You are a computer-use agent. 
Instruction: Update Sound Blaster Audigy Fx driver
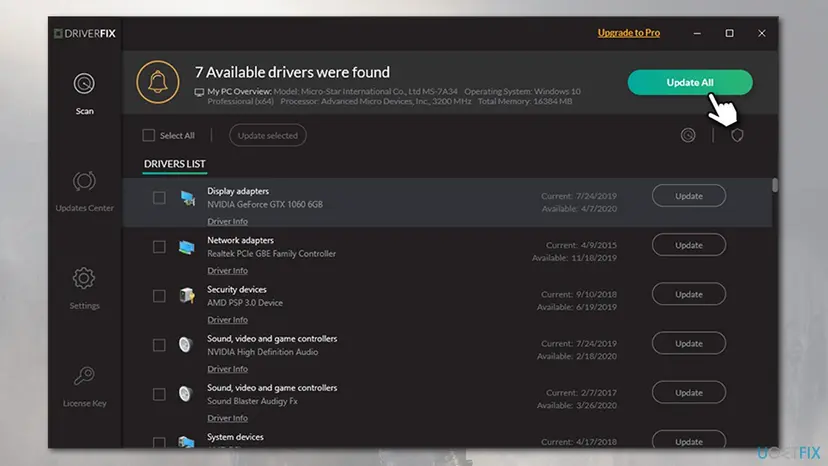click(x=689, y=392)
